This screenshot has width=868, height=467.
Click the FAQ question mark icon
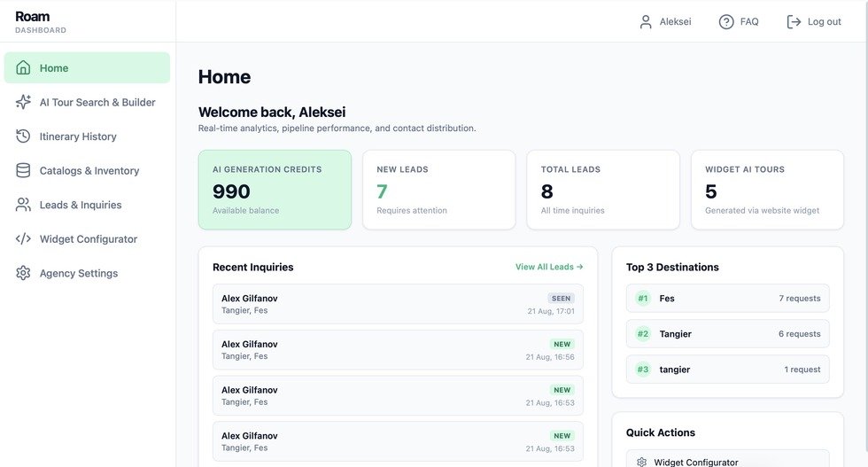coord(726,21)
